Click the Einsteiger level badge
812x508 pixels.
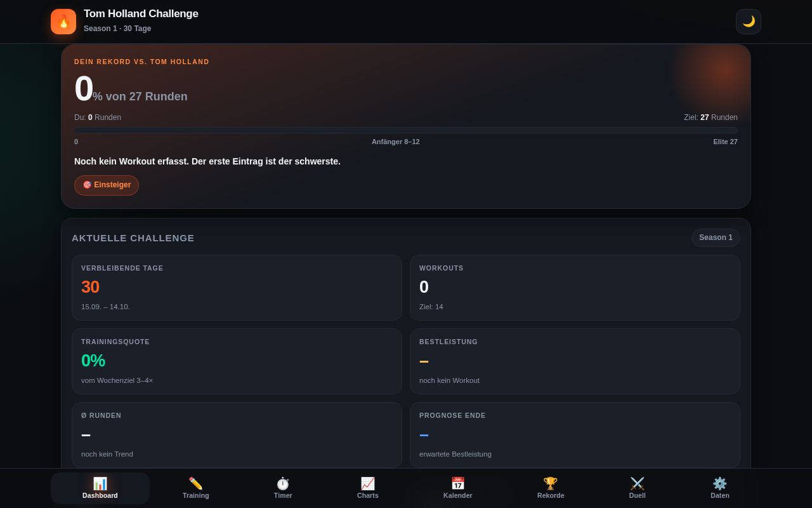pos(107,185)
